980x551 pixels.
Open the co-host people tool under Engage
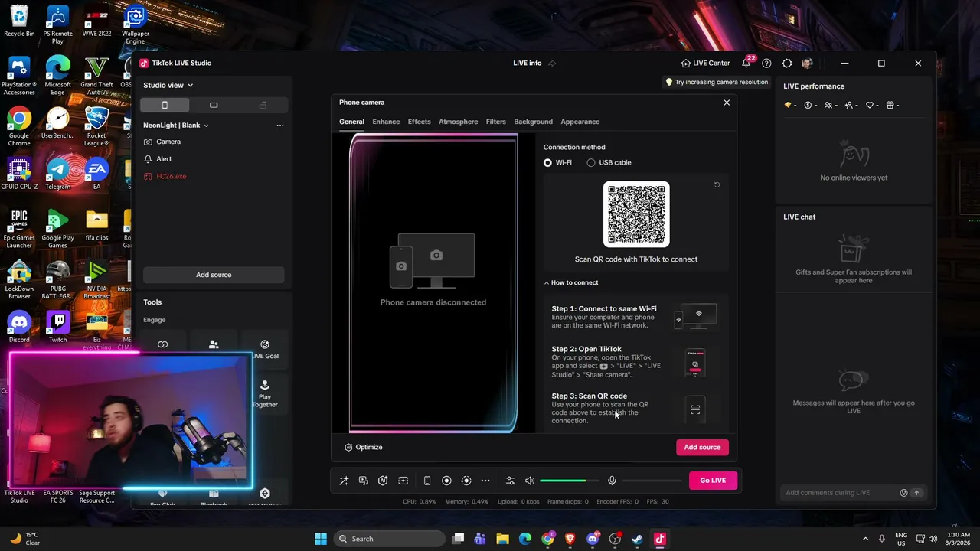tap(214, 345)
